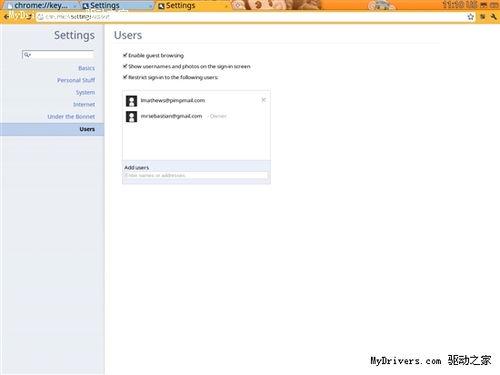
Task: Click the Users page heading
Action: coord(128,35)
